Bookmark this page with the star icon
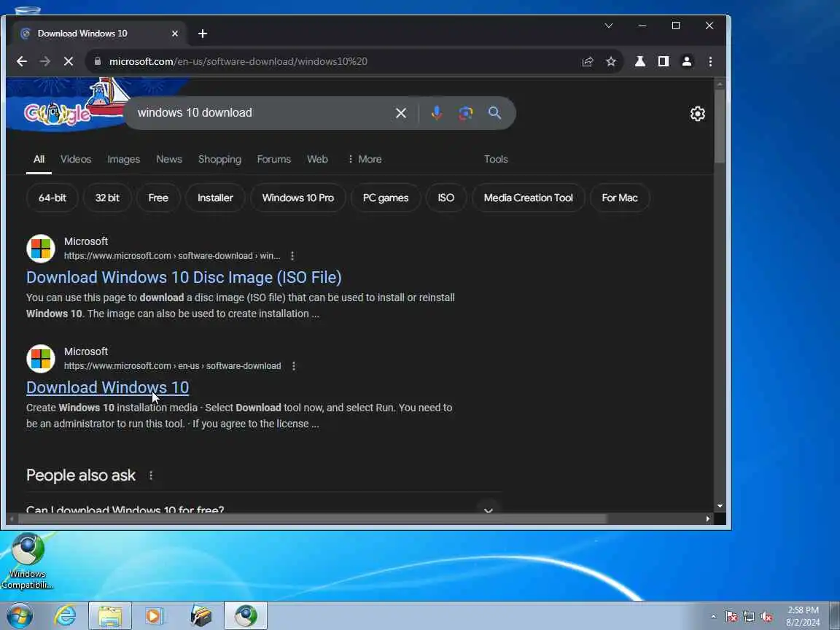This screenshot has height=630, width=840. [x=611, y=61]
